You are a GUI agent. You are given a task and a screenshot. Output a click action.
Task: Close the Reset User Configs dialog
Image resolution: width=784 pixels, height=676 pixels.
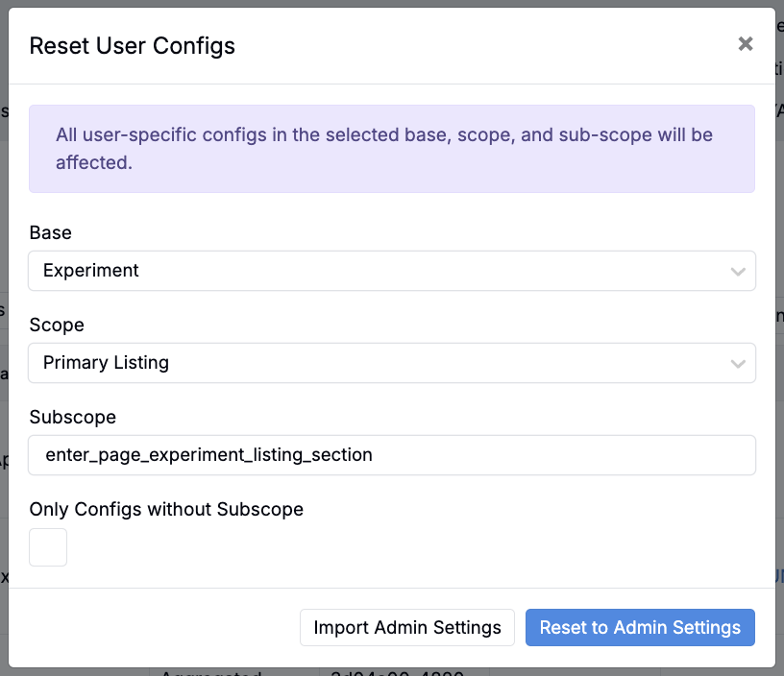tap(745, 44)
